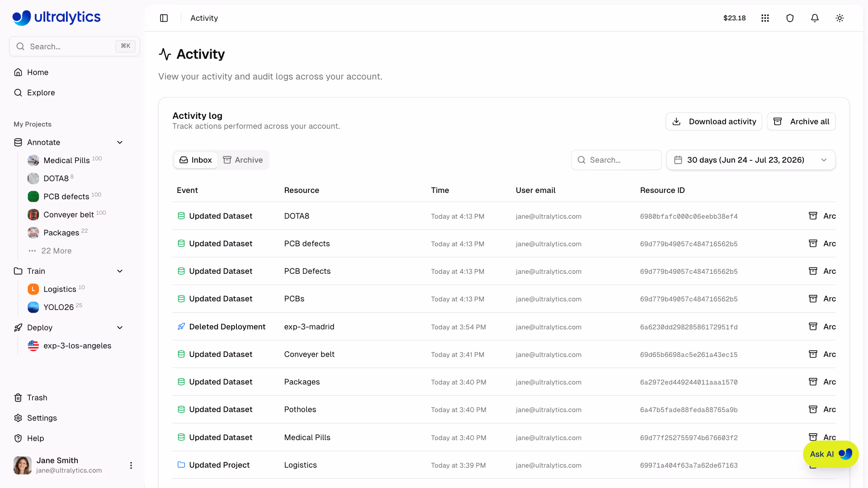The width and height of the screenshot is (868, 488).
Task: Click Resource ID column header
Action: click(662, 190)
